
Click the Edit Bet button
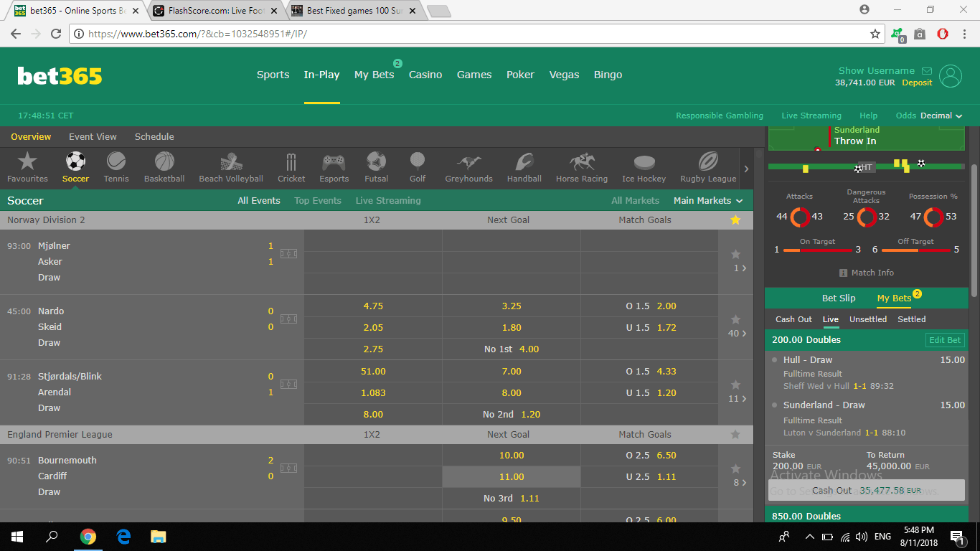point(945,340)
